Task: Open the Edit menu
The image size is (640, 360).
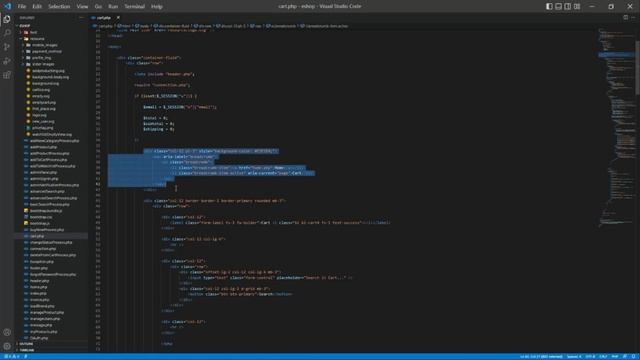Action: click(37, 7)
